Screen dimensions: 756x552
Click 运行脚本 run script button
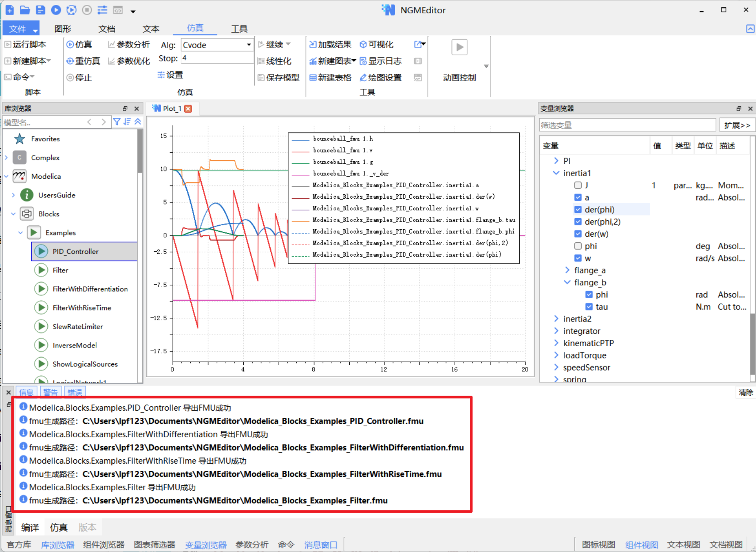[x=26, y=45]
